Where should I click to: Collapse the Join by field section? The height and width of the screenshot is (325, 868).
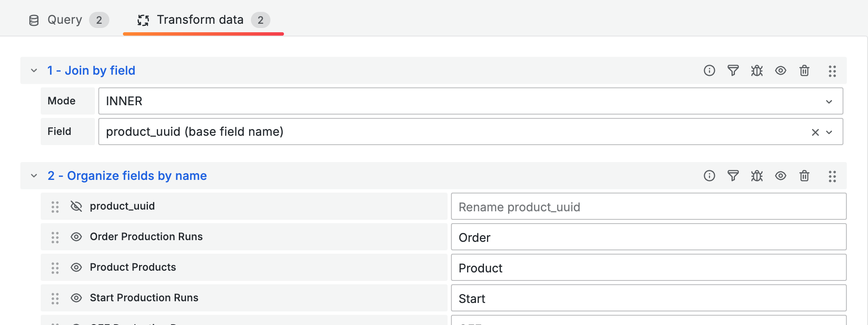tap(34, 70)
